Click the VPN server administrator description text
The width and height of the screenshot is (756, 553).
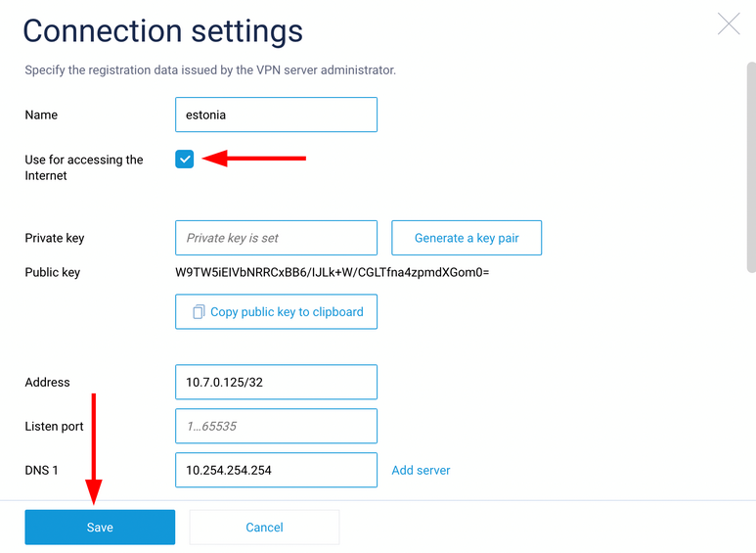(210, 70)
